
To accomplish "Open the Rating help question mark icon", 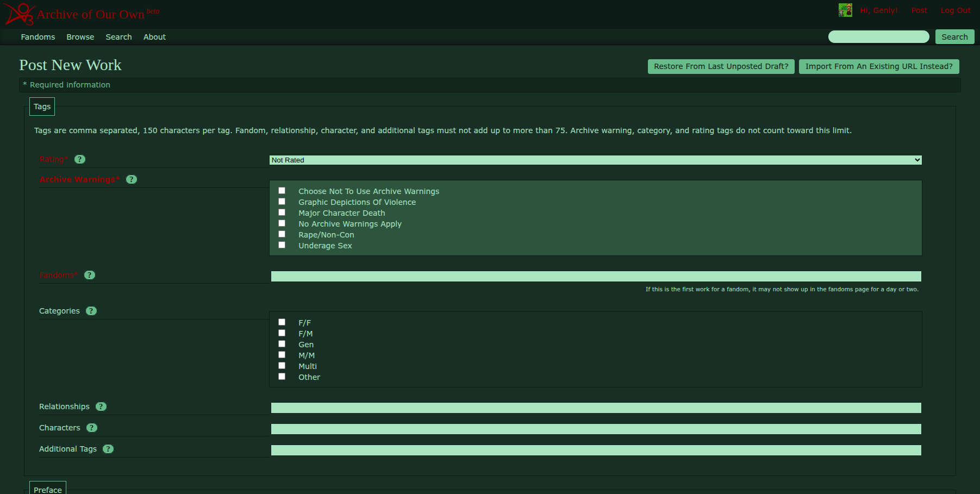I will tap(80, 159).
